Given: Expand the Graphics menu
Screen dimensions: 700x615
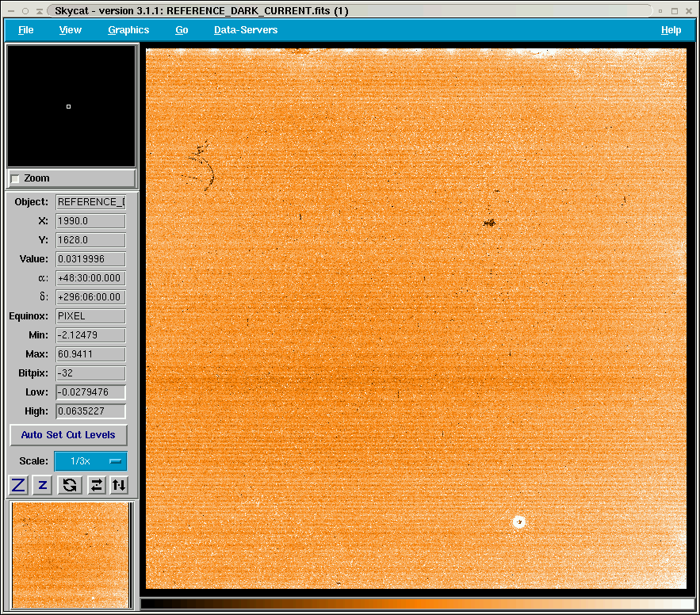Looking at the screenshot, I should [x=128, y=30].
